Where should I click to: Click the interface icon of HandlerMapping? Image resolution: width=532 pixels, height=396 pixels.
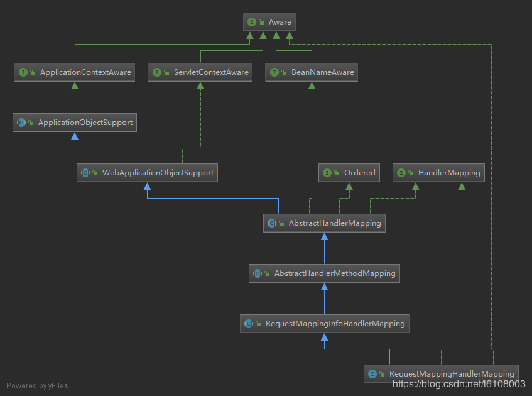point(401,173)
